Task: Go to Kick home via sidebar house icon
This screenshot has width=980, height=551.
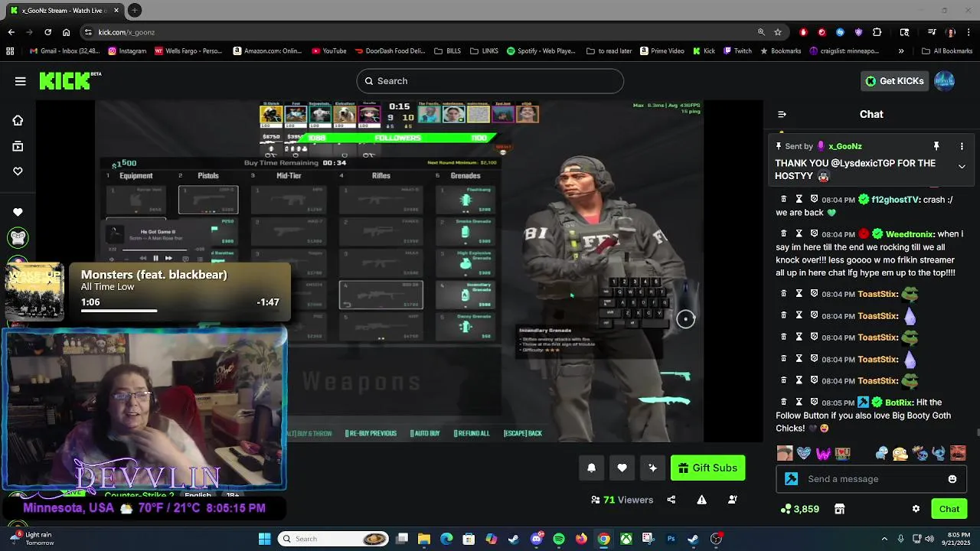Action: tap(18, 120)
